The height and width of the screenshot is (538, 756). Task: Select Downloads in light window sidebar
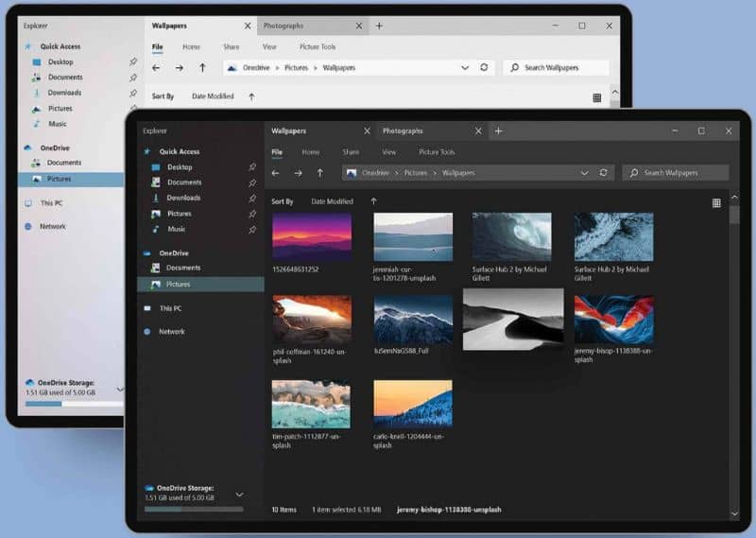point(64,93)
